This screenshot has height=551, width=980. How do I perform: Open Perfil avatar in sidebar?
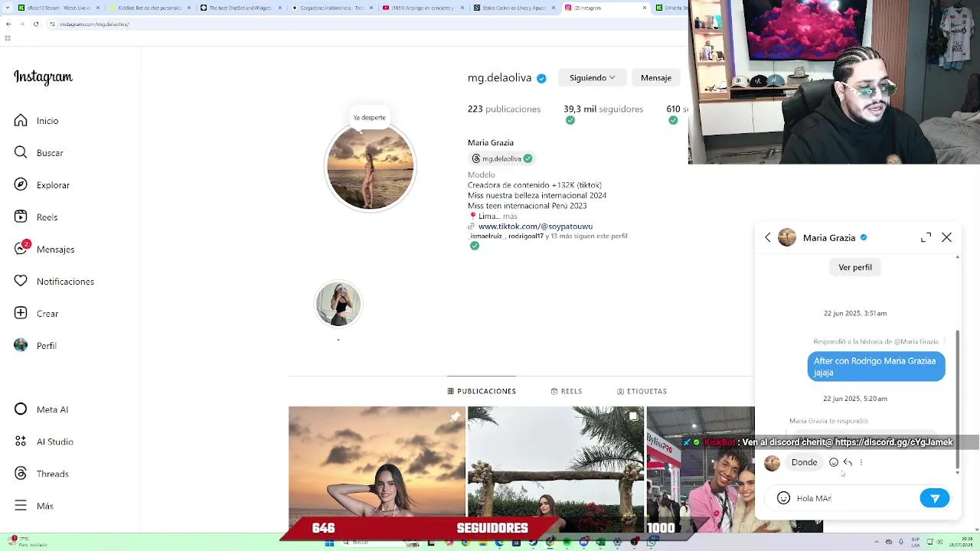pos(21,346)
